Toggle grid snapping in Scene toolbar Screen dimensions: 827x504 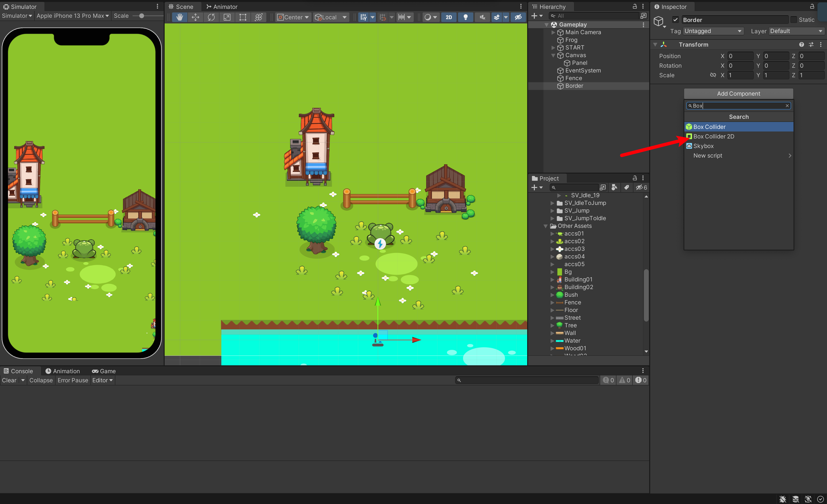tap(382, 17)
